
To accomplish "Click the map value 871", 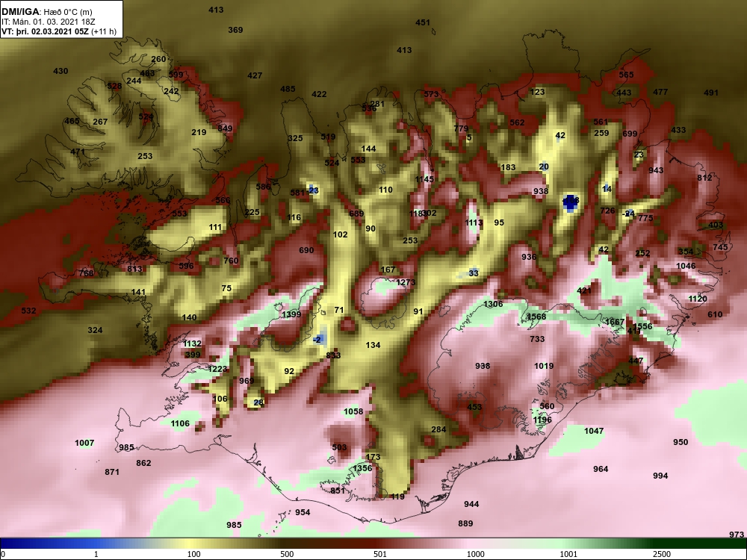I will click(x=112, y=472).
